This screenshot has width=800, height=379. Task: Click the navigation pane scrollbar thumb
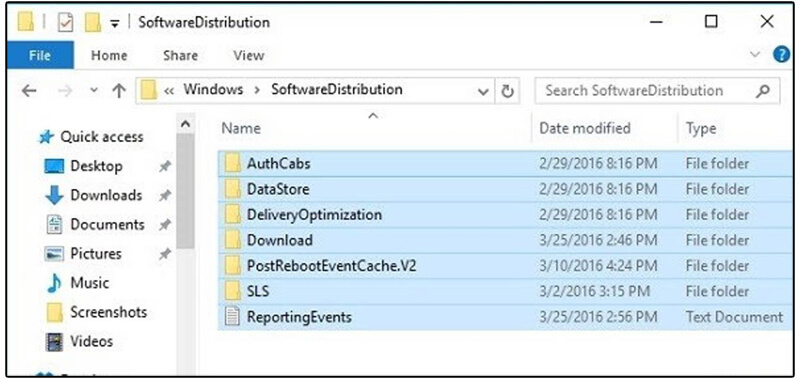pyautogui.click(x=186, y=191)
